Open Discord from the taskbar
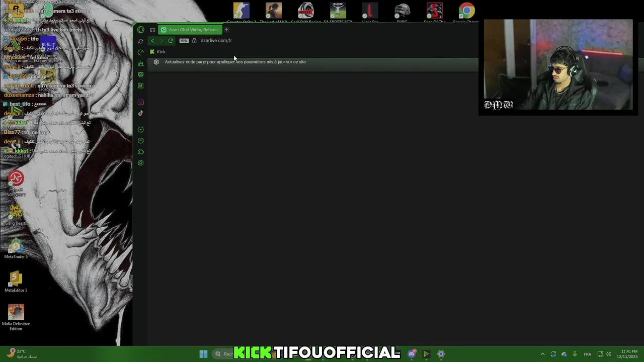The image size is (644, 362). click(x=412, y=354)
